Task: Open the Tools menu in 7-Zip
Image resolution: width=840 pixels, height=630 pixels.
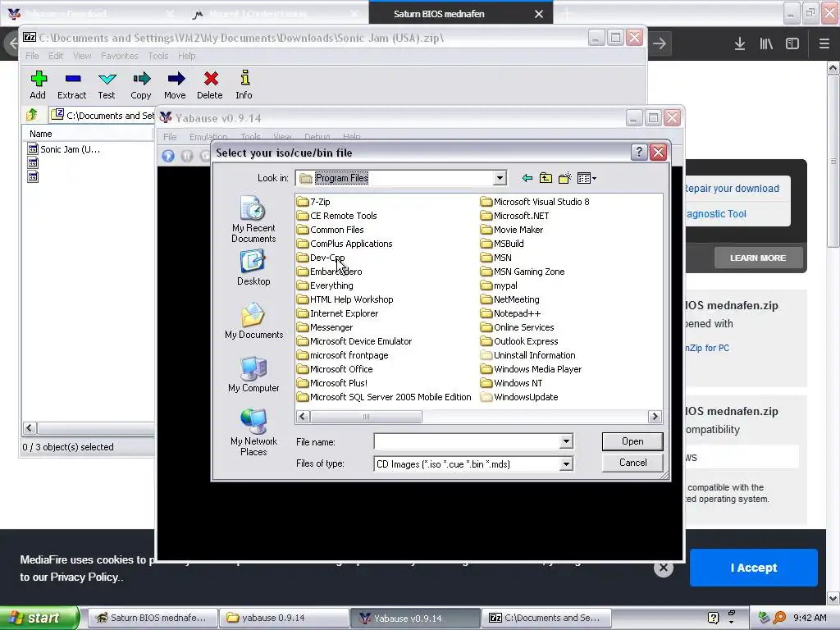Action: tap(158, 56)
